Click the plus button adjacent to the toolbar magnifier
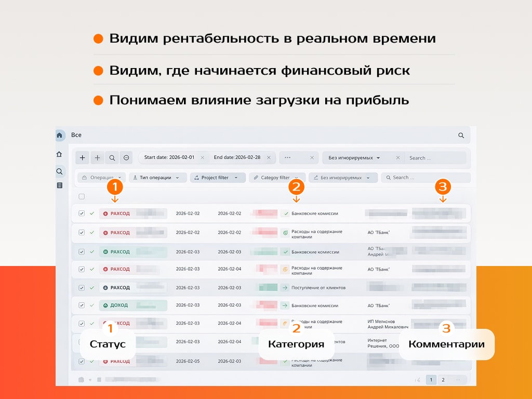 point(97,158)
